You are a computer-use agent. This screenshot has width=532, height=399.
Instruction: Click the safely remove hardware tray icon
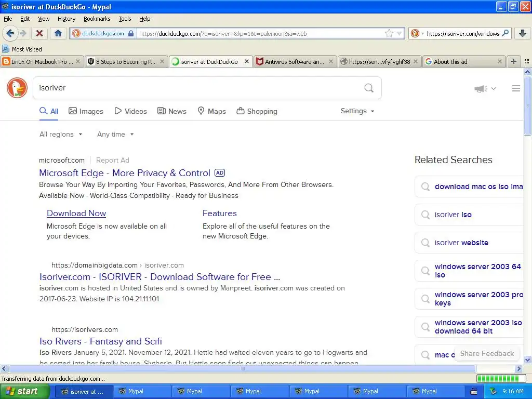pyautogui.click(x=493, y=392)
